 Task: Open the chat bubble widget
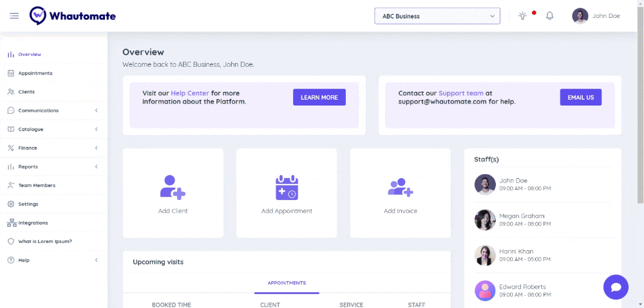615,287
